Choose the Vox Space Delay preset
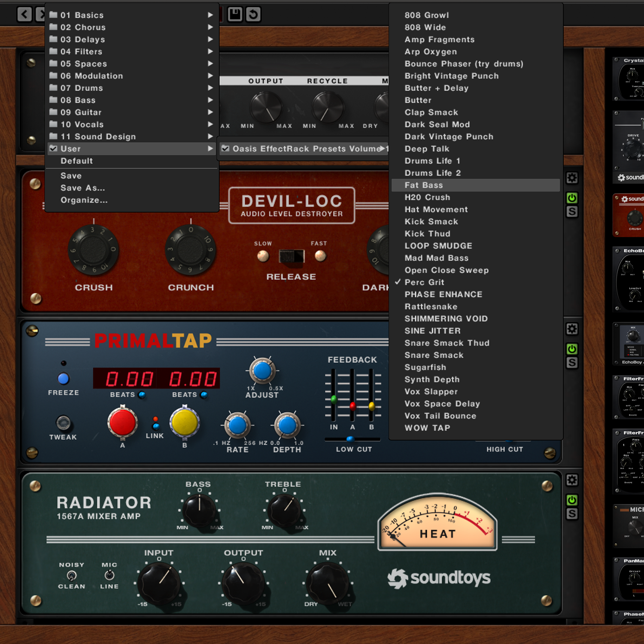Screen dimensions: 644x644 (x=442, y=404)
